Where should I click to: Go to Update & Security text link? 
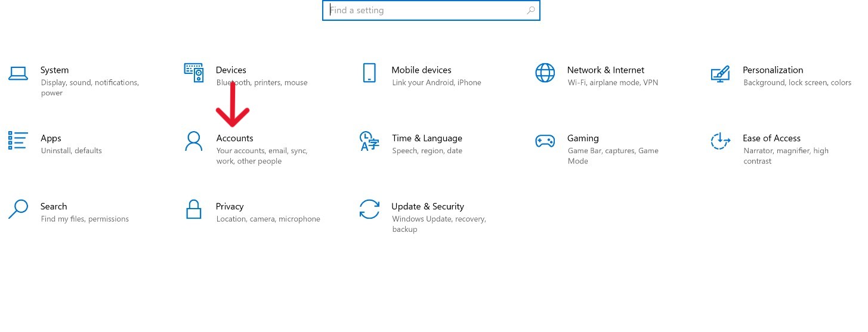tap(427, 207)
